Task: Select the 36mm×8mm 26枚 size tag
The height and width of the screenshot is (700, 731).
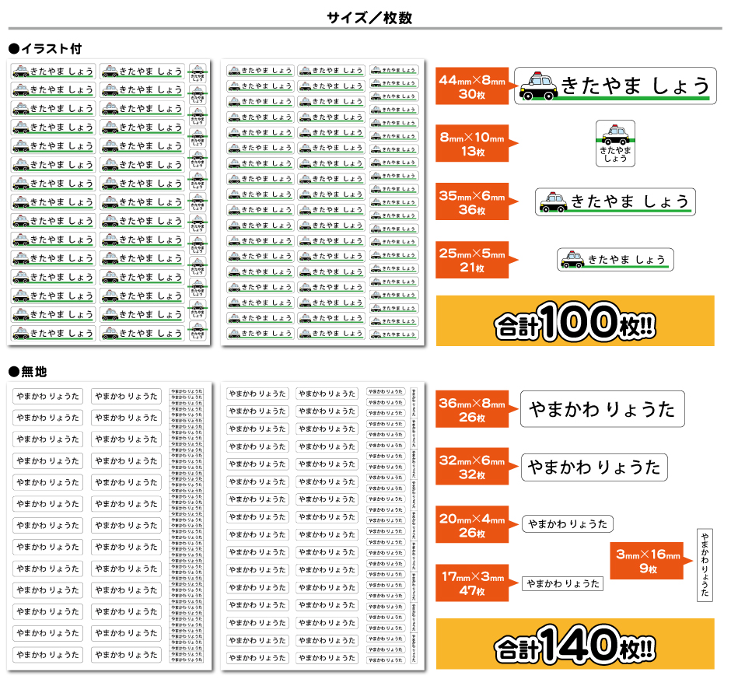Action: [471, 409]
